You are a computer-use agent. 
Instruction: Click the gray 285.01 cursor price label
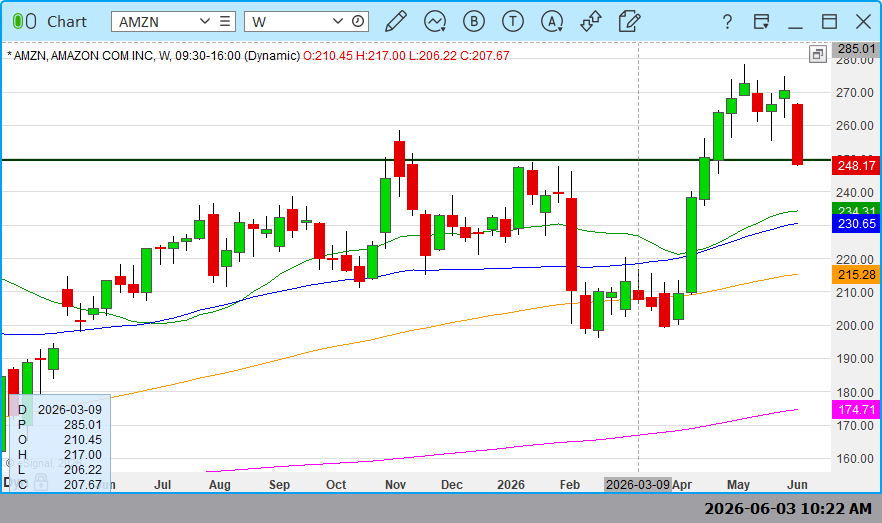tap(856, 49)
